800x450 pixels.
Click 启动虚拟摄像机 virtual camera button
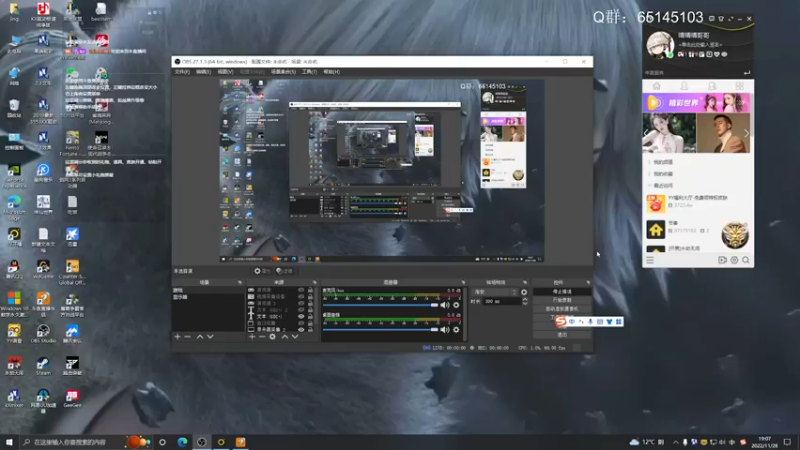coord(562,309)
